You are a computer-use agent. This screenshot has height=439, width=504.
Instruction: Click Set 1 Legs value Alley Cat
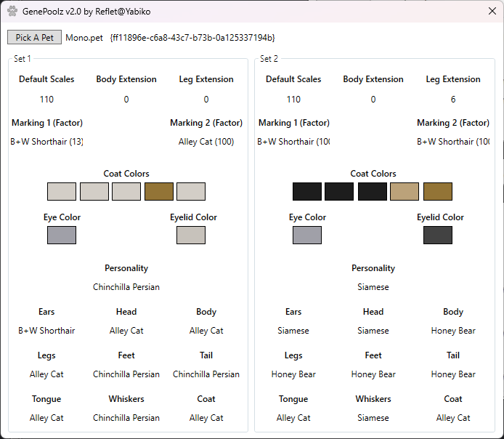[x=46, y=374]
